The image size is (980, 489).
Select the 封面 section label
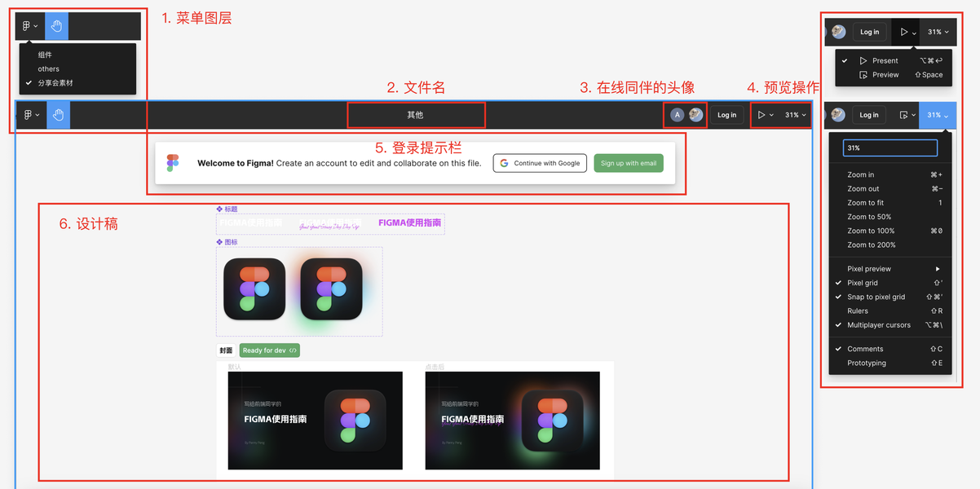point(226,350)
